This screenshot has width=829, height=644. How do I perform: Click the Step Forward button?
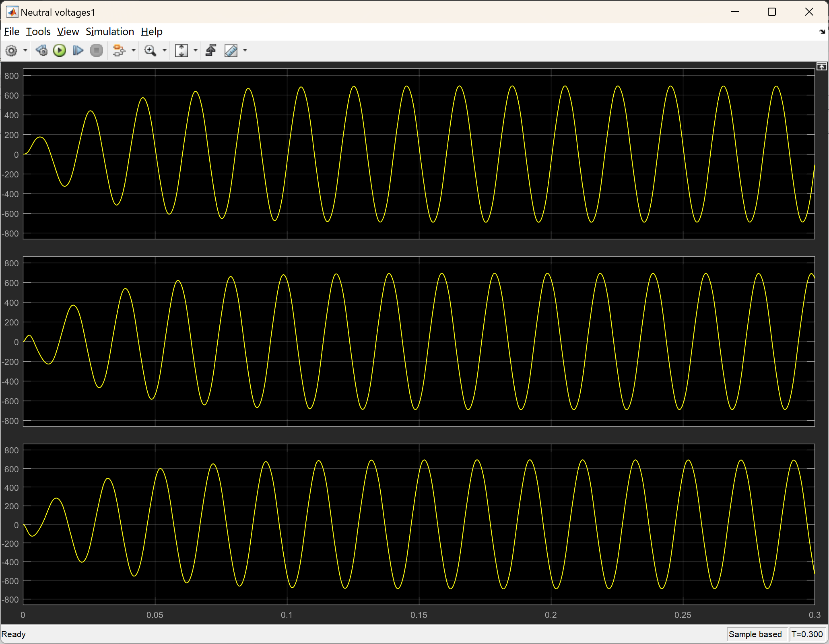(x=78, y=51)
